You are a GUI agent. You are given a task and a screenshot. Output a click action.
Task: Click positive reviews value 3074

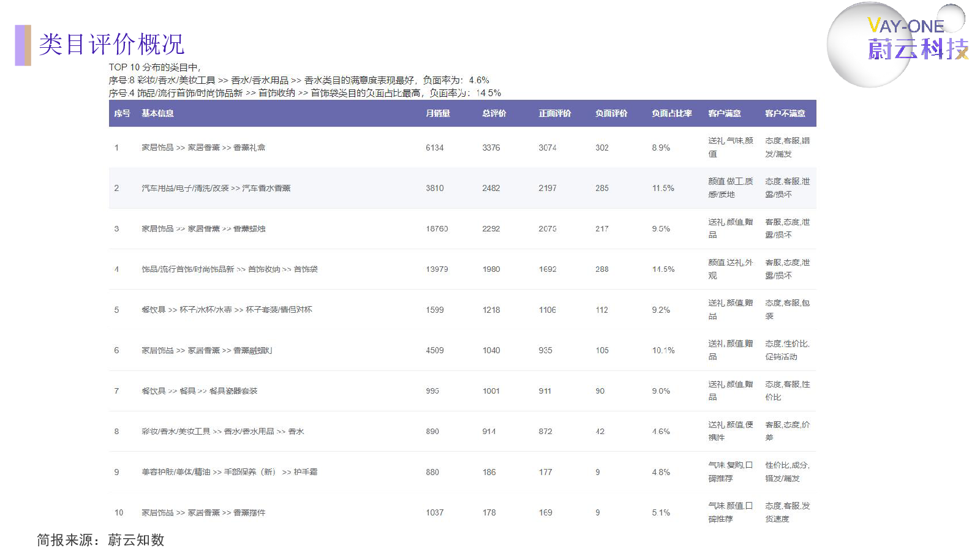click(548, 148)
